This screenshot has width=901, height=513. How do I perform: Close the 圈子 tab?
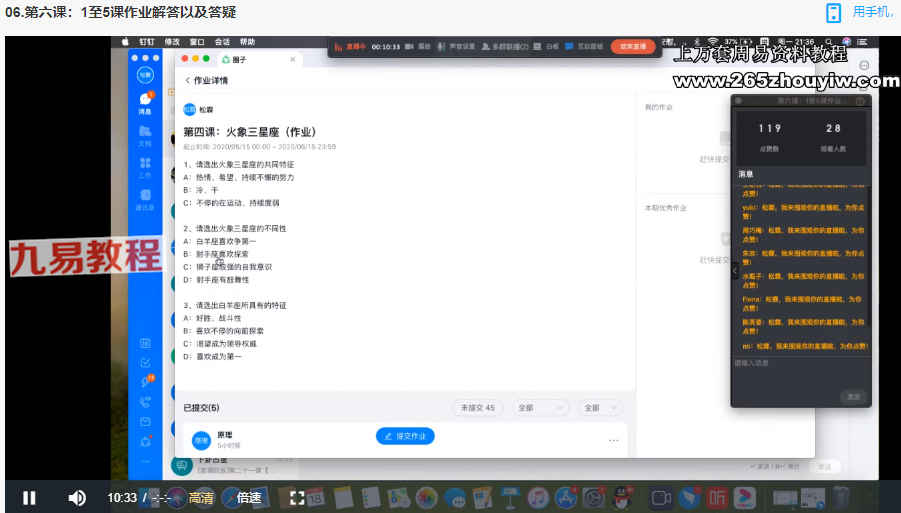[292, 60]
